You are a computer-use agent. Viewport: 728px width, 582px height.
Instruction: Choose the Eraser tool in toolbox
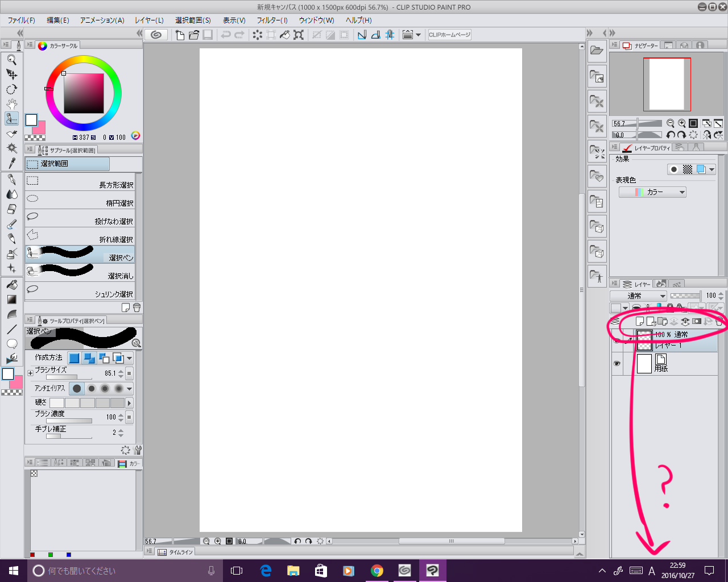coord(11,209)
